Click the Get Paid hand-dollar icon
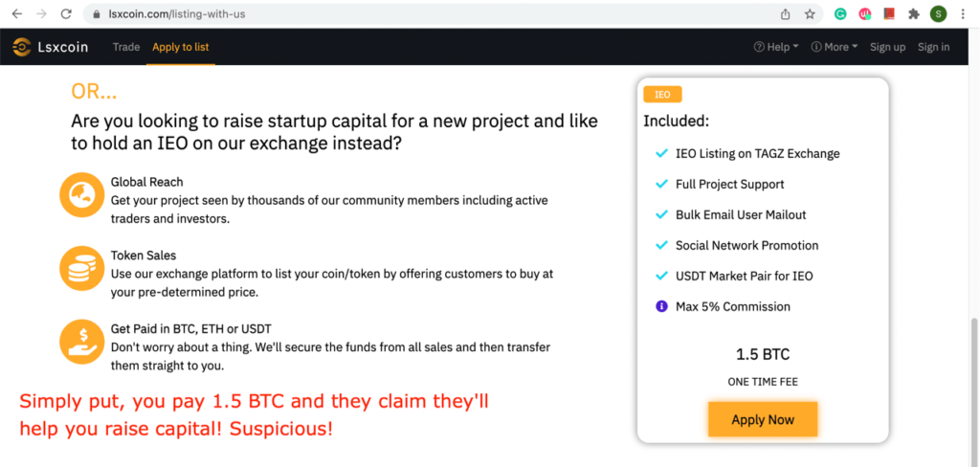Image resolution: width=980 pixels, height=467 pixels. 81,342
